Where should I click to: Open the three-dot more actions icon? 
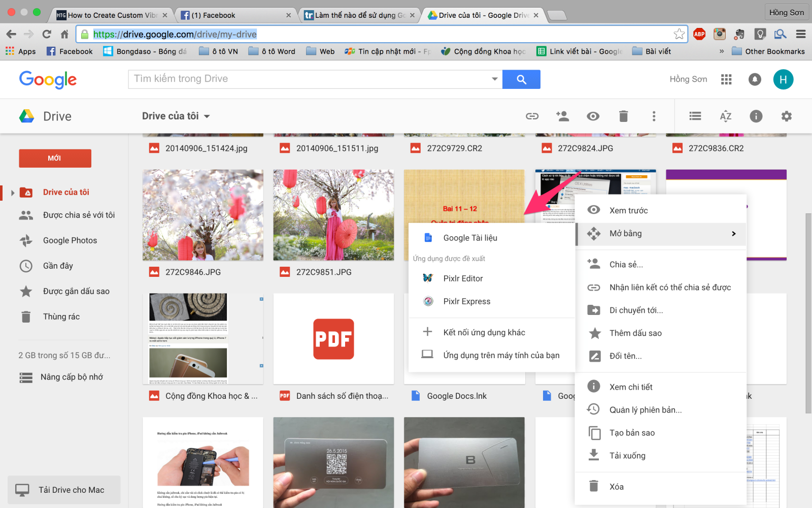pos(654,116)
